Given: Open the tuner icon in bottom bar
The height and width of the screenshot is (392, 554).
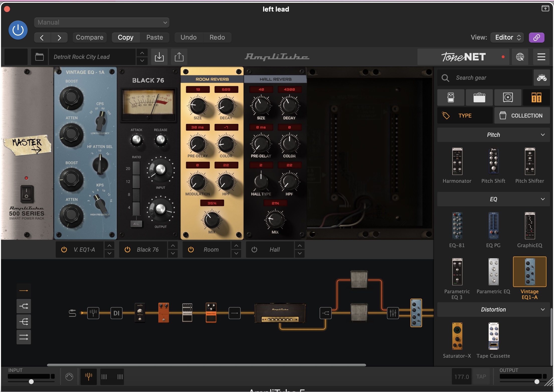Looking at the screenshot, I should point(88,376).
